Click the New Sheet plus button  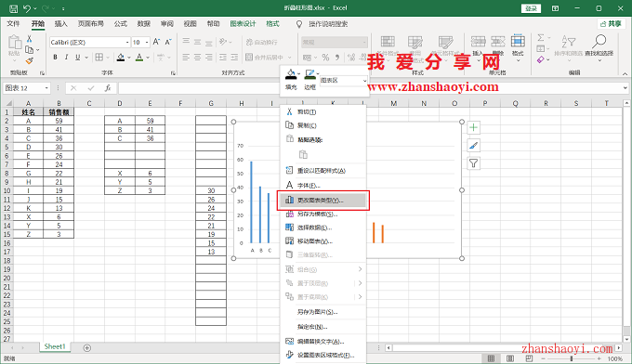coord(86,348)
